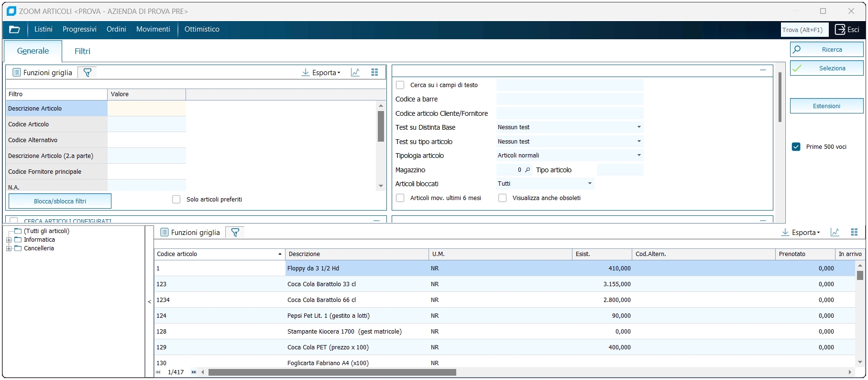Switch to the Filtri tab
Image resolution: width=868 pixels, height=380 pixels.
pos(82,51)
